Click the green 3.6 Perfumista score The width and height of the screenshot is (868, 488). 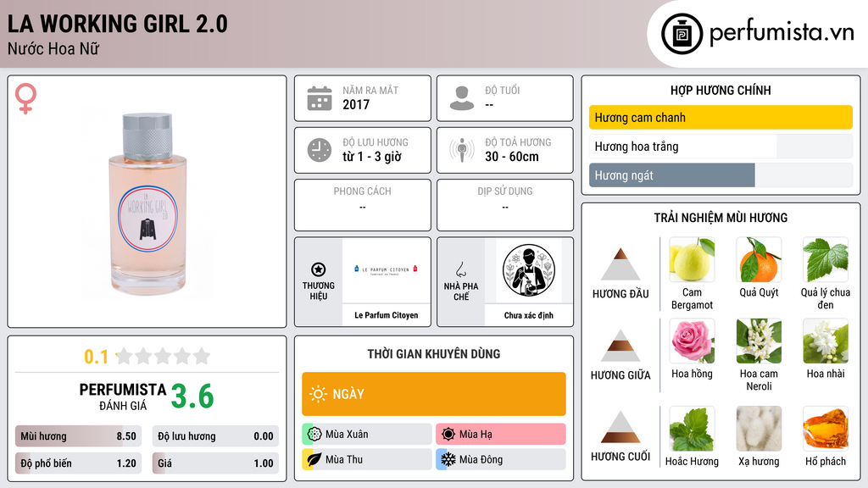pyautogui.click(x=192, y=396)
